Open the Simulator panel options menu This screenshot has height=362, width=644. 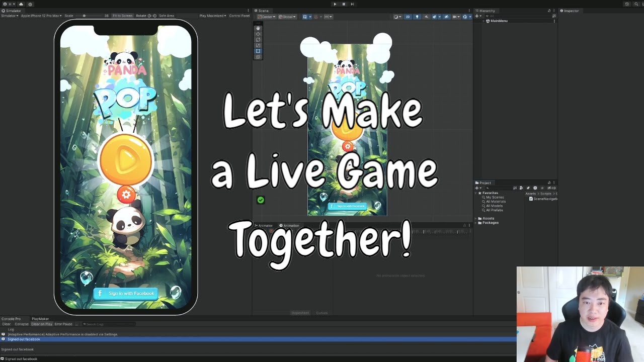(248, 11)
